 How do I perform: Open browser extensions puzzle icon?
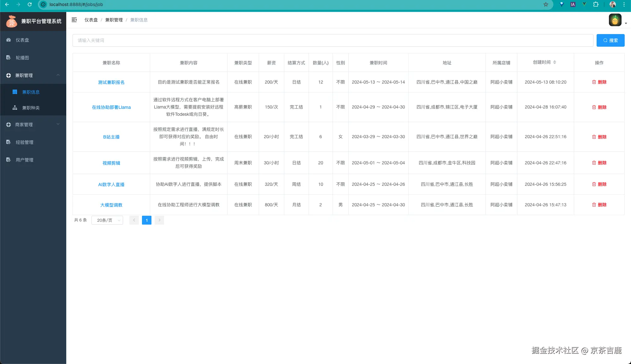pyautogui.click(x=596, y=4)
